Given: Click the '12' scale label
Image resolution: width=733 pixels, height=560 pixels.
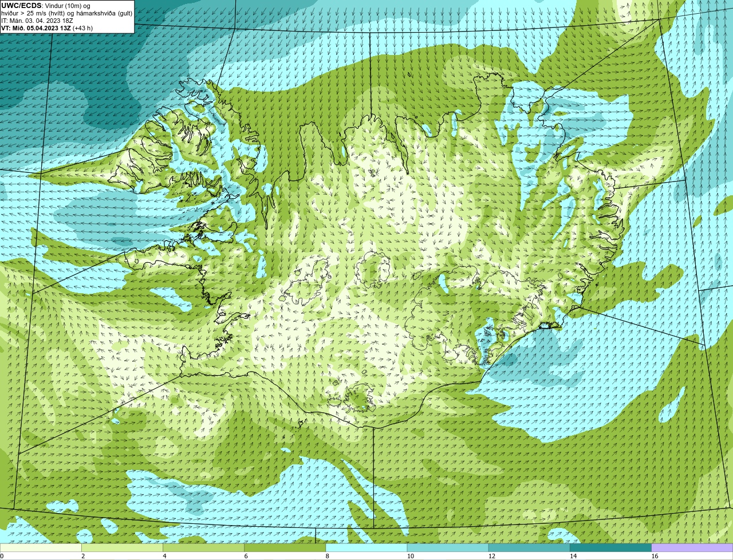Looking at the screenshot, I should [x=492, y=556].
